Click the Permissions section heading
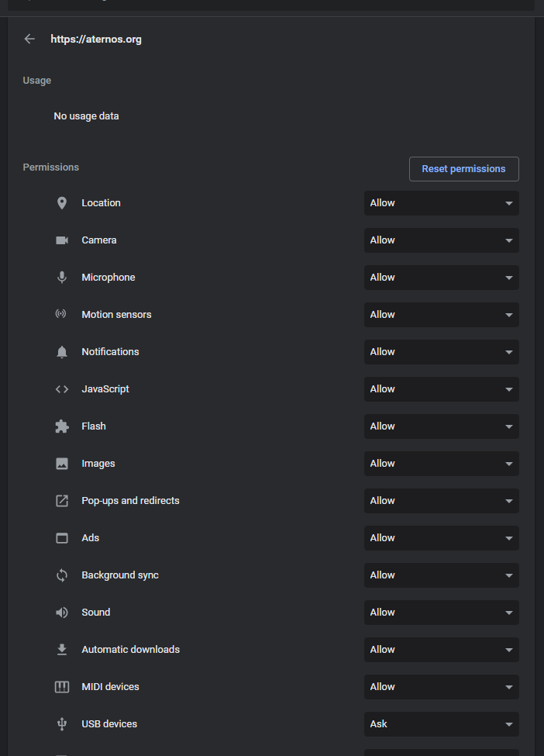544x756 pixels. pyautogui.click(x=50, y=167)
